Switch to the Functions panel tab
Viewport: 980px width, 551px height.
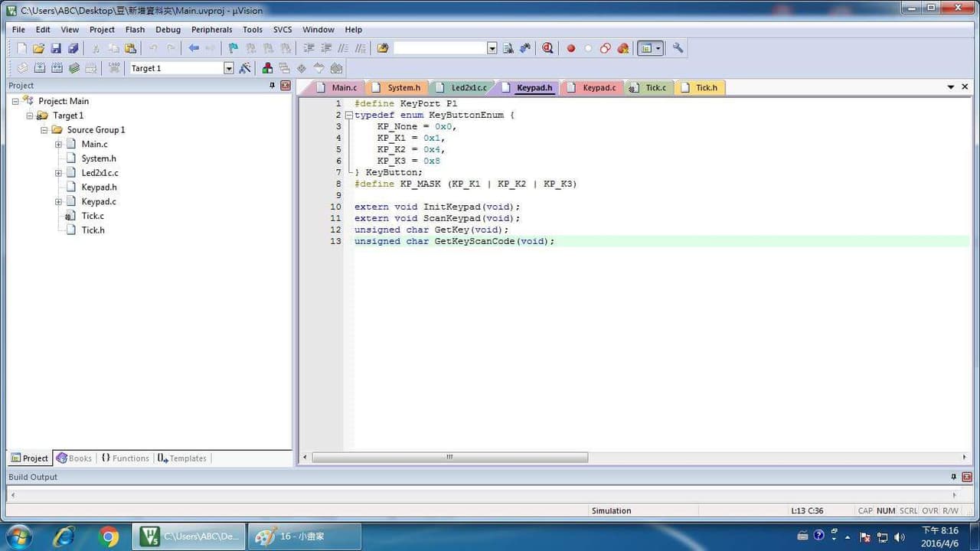pyautogui.click(x=125, y=458)
